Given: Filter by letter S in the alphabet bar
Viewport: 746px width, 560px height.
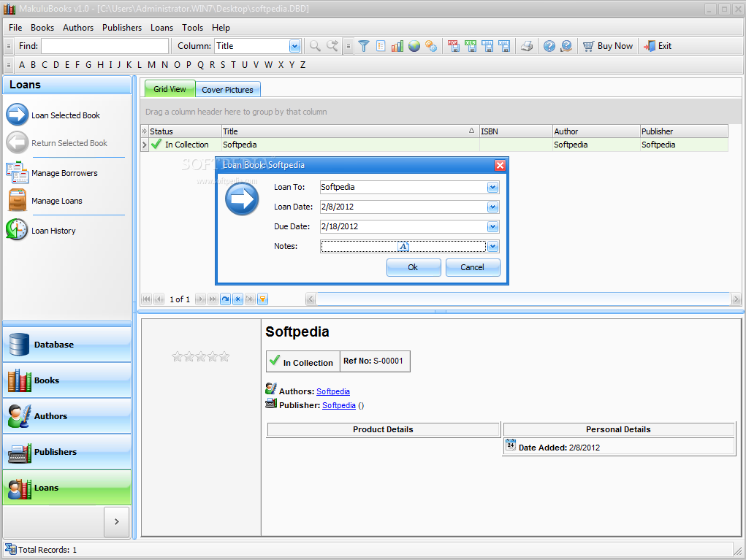Looking at the screenshot, I should tap(223, 65).
